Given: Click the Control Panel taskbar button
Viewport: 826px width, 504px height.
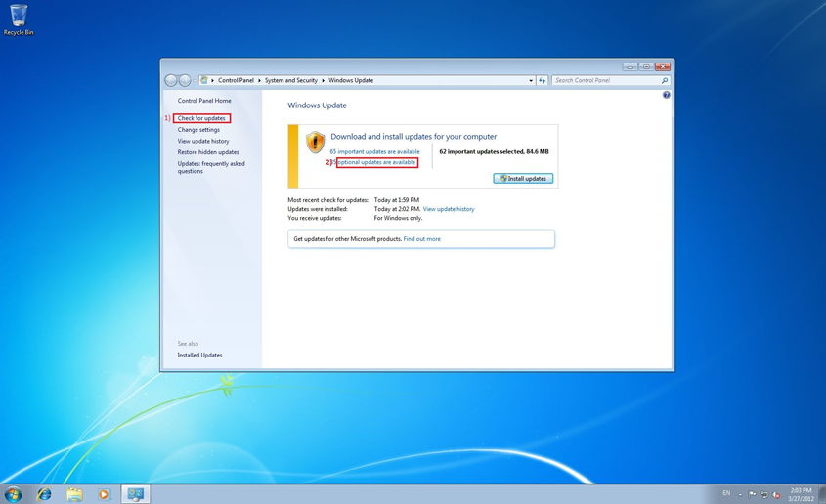Looking at the screenshot, I should point(136,494).
